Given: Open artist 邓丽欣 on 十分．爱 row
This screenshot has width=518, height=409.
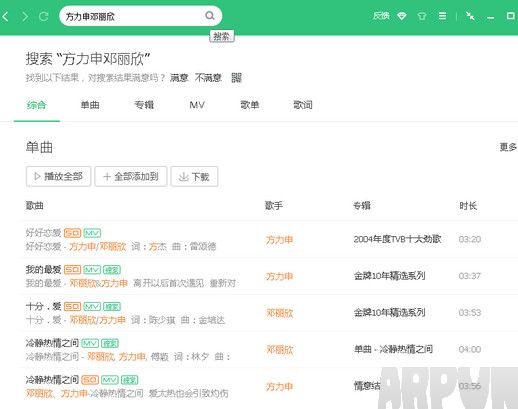Looking at the screenshot, I should [x=279, y=313].
